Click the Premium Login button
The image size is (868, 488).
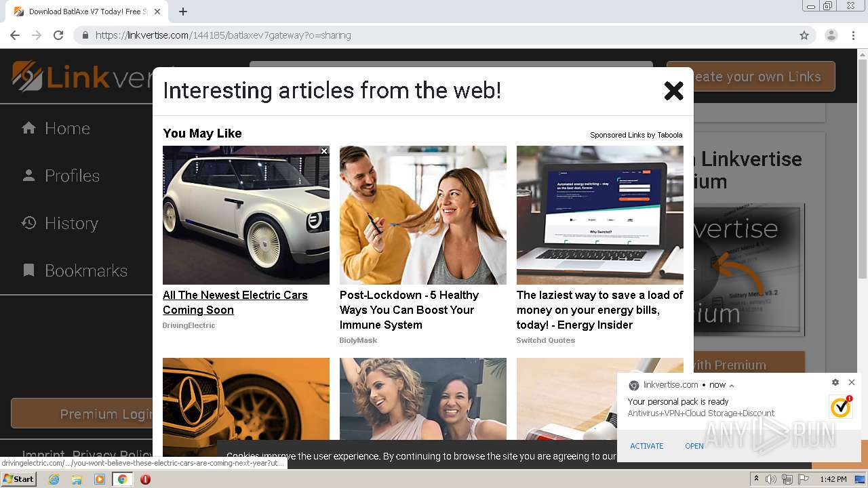click(81, 413)
